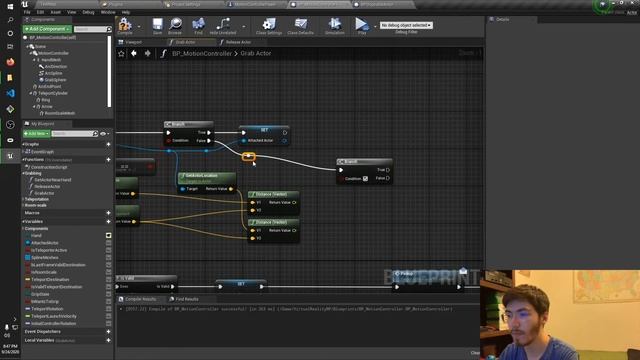This screenshot has height=360, width=640.
Task: Click the Windows taskbar search icon
Action: click(10, 20)
